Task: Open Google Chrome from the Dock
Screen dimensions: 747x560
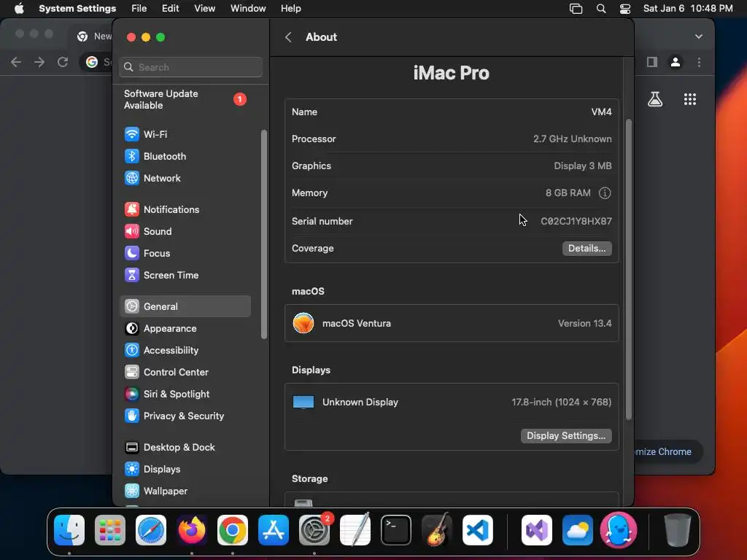Action: click(233, 530)
